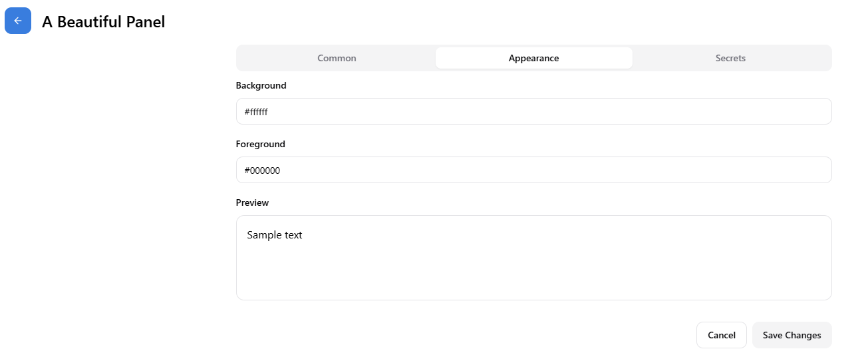Click the blue back arrow icon

[x=18, y=21]
